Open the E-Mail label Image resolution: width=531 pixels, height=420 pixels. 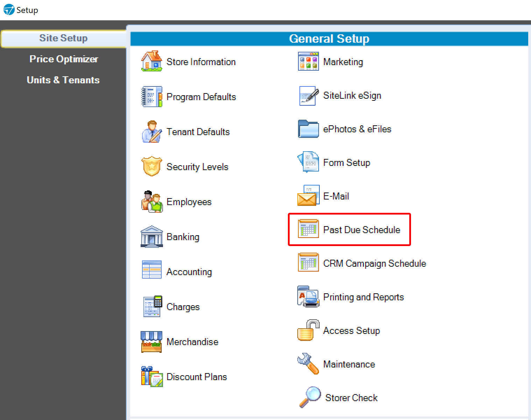(x=336, y=196)
